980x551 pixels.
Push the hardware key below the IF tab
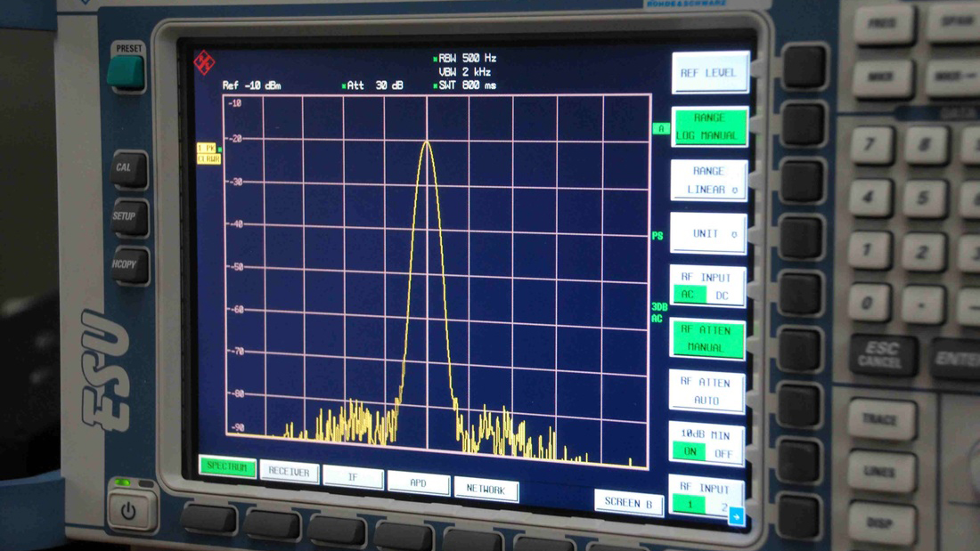[x=337, y=531]
